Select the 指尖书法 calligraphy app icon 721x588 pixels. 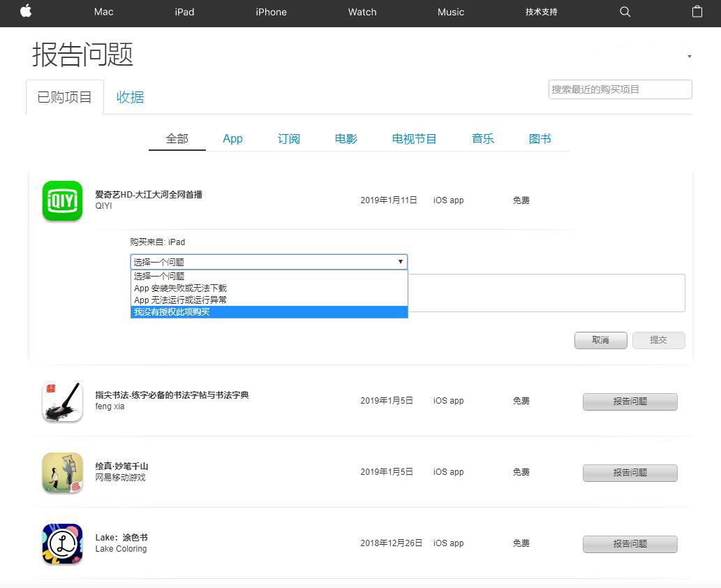coord(62,402)
